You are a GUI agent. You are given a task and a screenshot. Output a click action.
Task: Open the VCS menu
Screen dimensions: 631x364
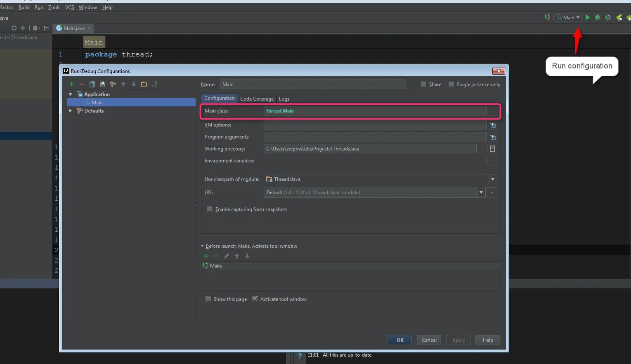click(x=69, y=7)
